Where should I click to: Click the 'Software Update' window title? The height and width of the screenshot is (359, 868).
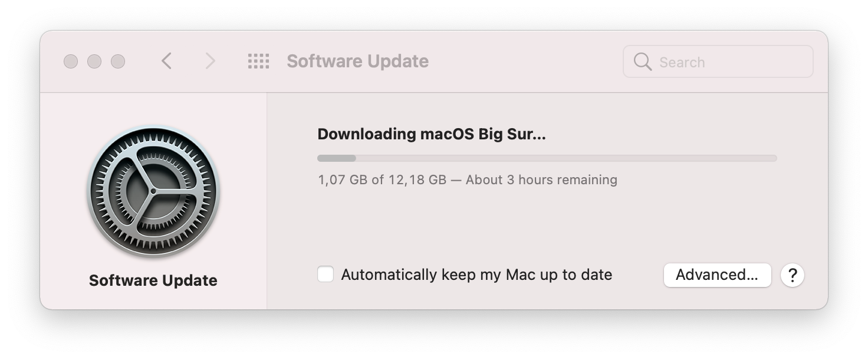[357, 61]
